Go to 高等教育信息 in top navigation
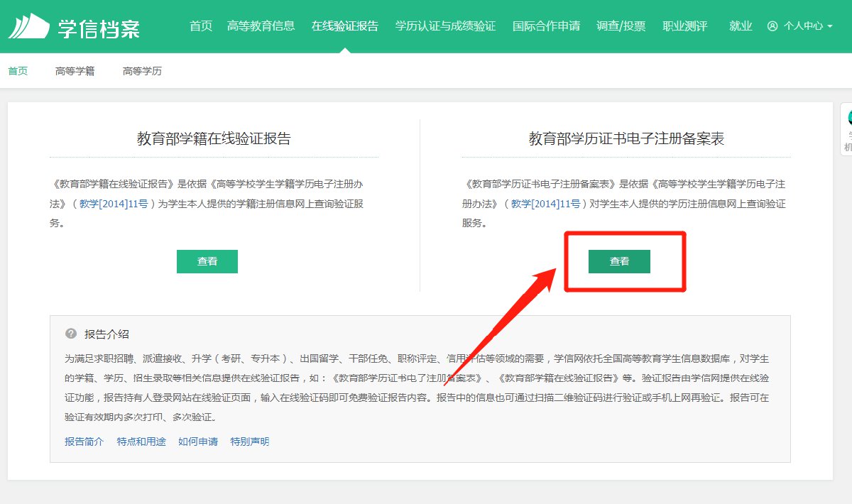852x504 pixels. click(261, 26)
